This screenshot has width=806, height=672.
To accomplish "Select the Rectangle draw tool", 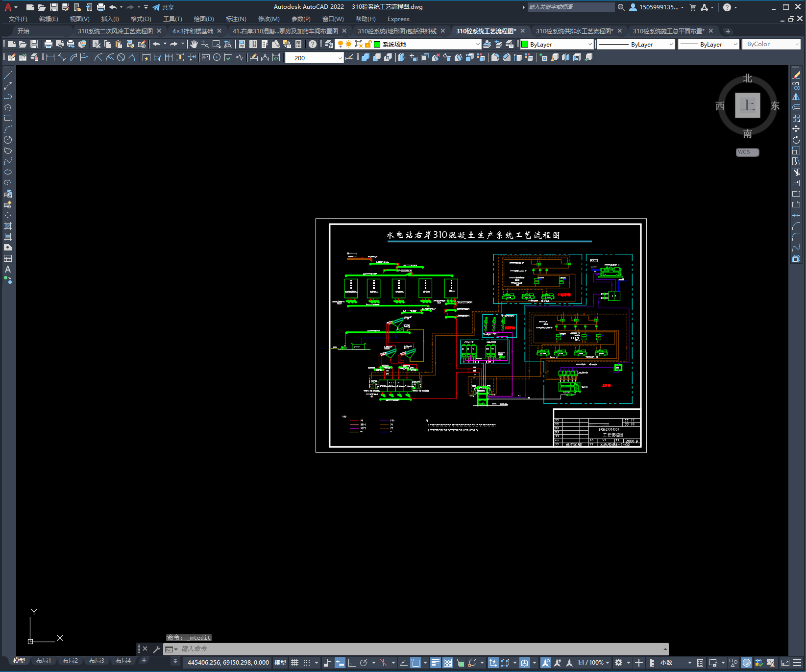I will [8, 118].
